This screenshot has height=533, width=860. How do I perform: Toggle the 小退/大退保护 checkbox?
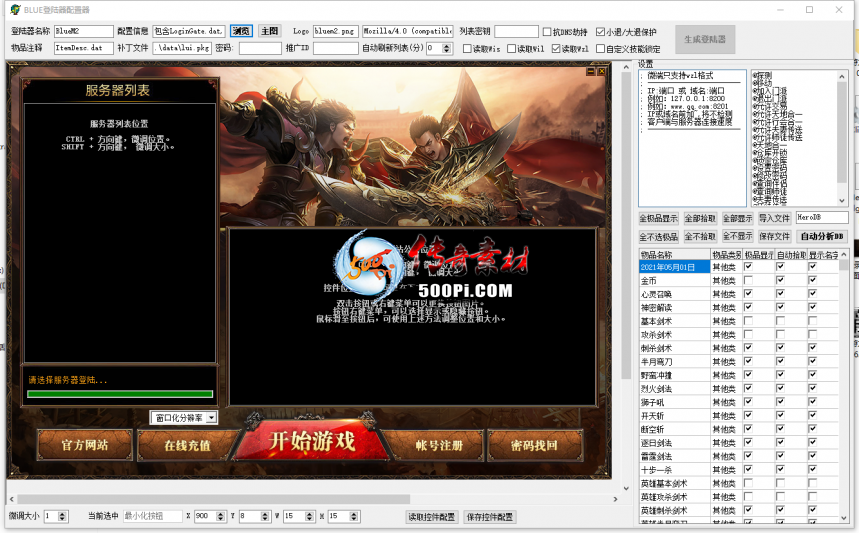(600, 32)
